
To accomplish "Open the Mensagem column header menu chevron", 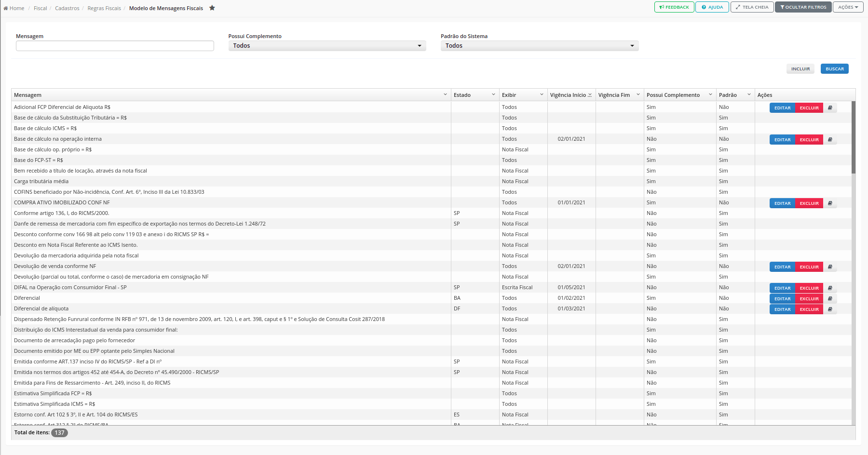I will (445, 94).
